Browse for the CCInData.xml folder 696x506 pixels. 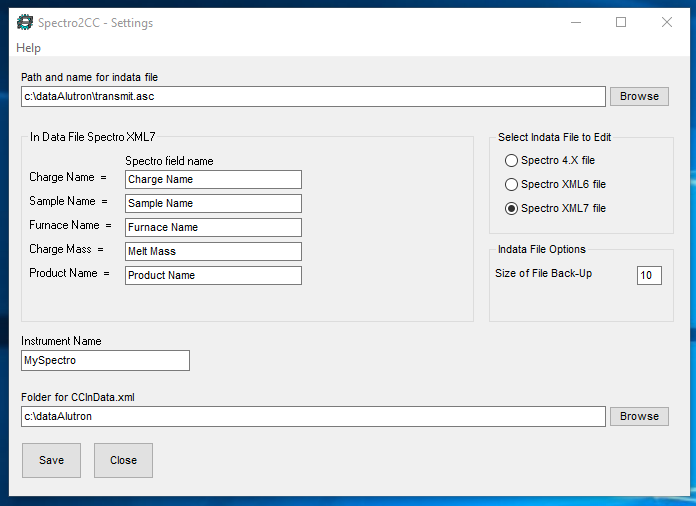[x=639, y=416]
